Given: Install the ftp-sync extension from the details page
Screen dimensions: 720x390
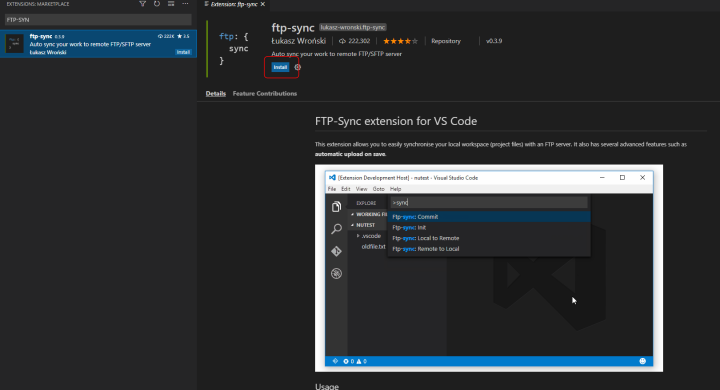Looking at the screenshot, I should 280,67.
